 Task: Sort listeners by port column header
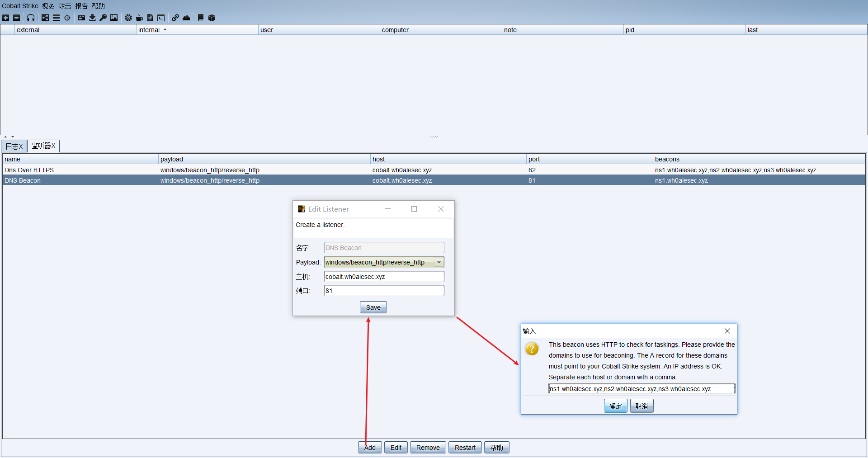[590, 159]
